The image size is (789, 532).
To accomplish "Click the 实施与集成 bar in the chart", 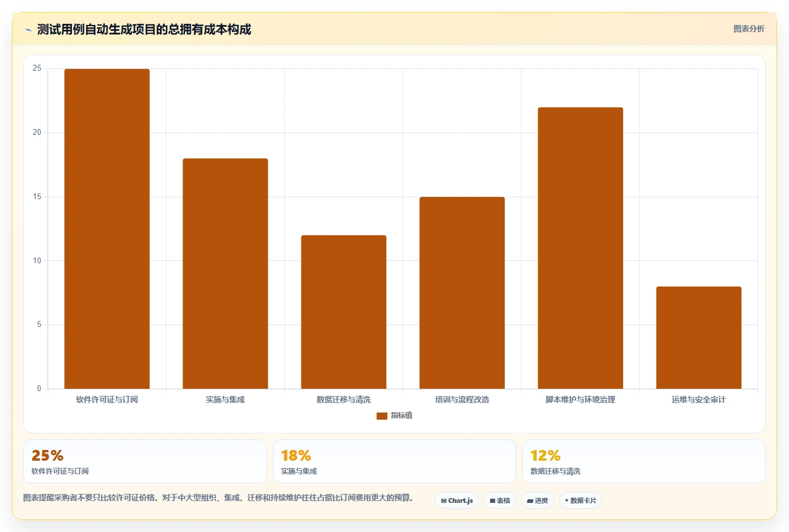I will [x=225, y=273].
